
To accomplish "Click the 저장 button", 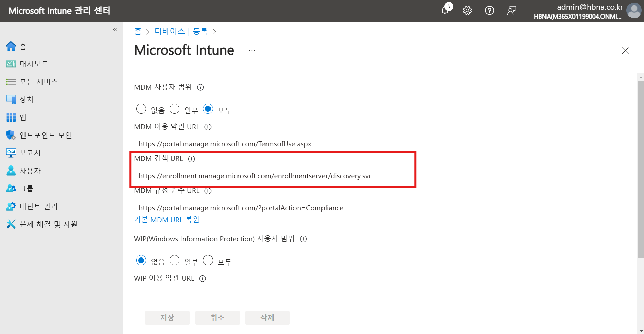I will [167, 318].
